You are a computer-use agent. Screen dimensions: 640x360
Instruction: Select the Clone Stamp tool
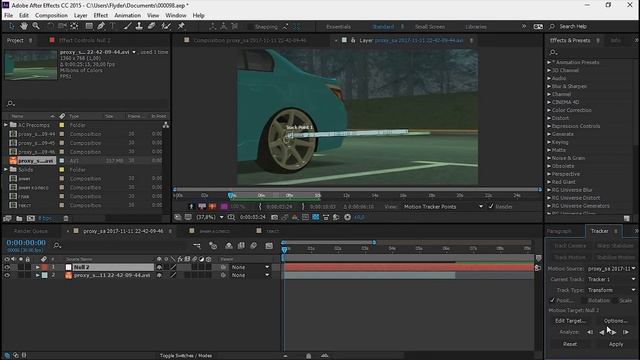(x=139, y=26)
